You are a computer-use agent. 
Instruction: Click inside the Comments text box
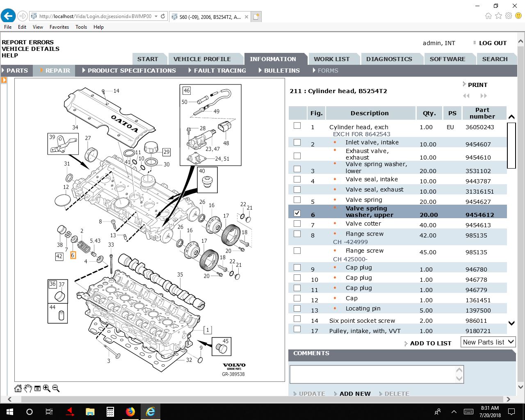372,374
